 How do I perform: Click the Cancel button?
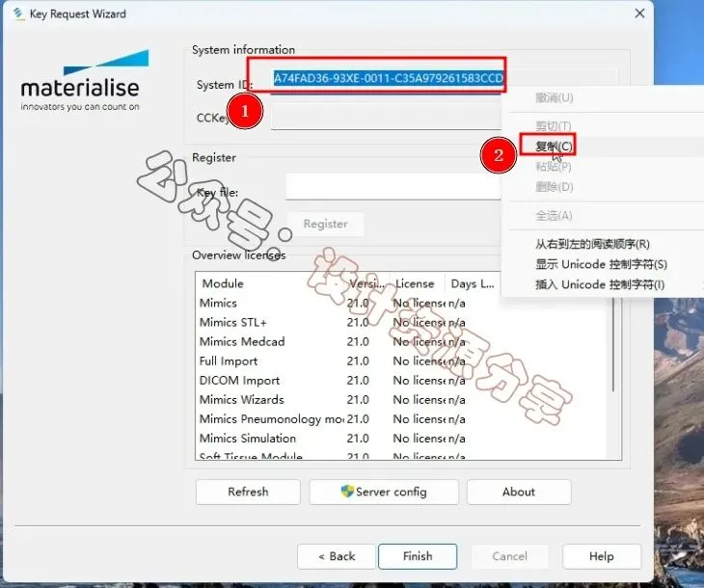click(x=509, y=556)
